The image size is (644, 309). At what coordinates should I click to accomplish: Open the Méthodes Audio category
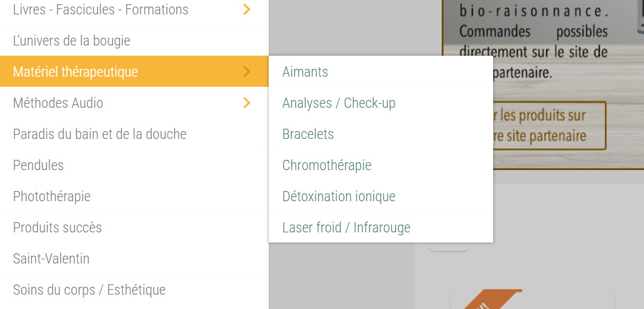pyautogui.click(x=58, y=103)
